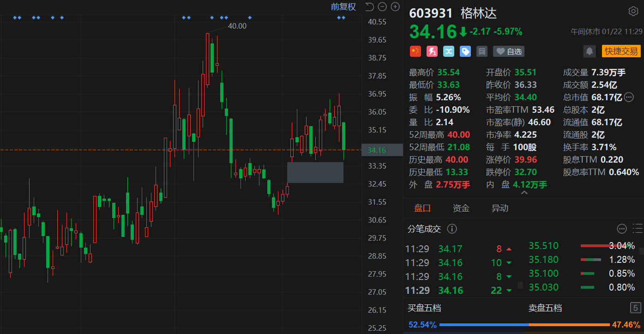Open settings gear beside stock name
The height and width of the screenshot is (334, 644).
click(633, 12)
